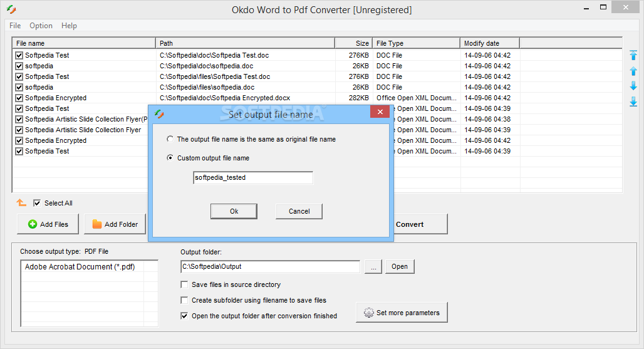This screenshot has height=349, width=644.
Task: Uncheck softpedia row with doc\softpedia.doc path
Action: tap(19, 66)
